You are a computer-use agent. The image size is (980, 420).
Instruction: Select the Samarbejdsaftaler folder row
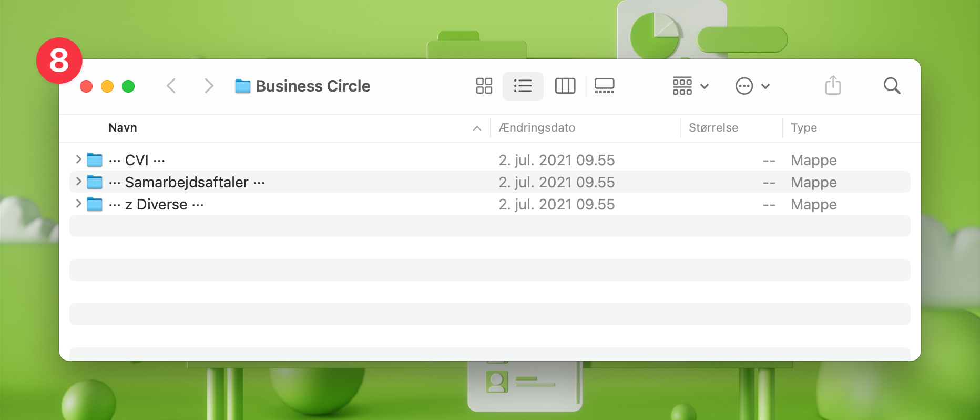(x=187, y=182)
